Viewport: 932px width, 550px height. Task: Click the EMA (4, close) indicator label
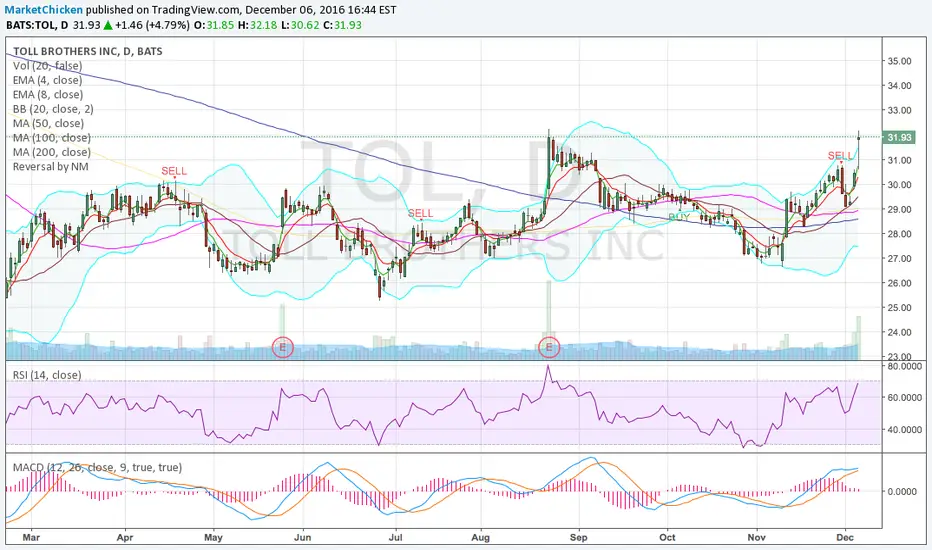(x=48, y=80)
